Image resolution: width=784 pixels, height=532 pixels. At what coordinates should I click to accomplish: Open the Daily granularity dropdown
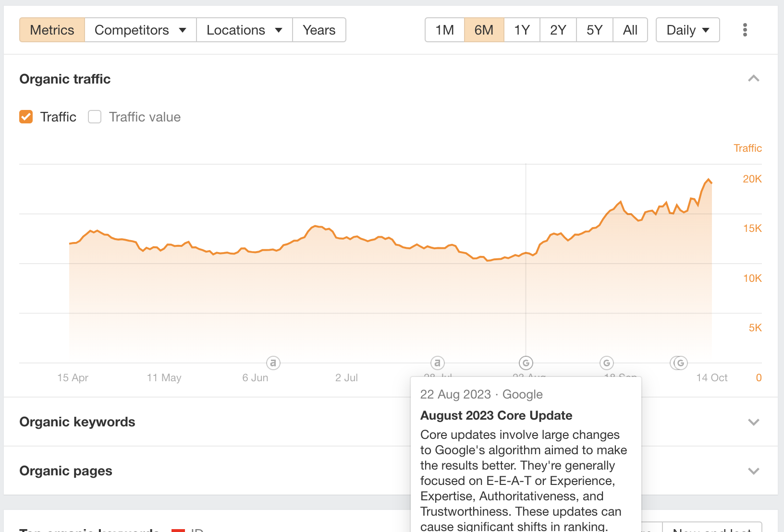click(687, 30)
